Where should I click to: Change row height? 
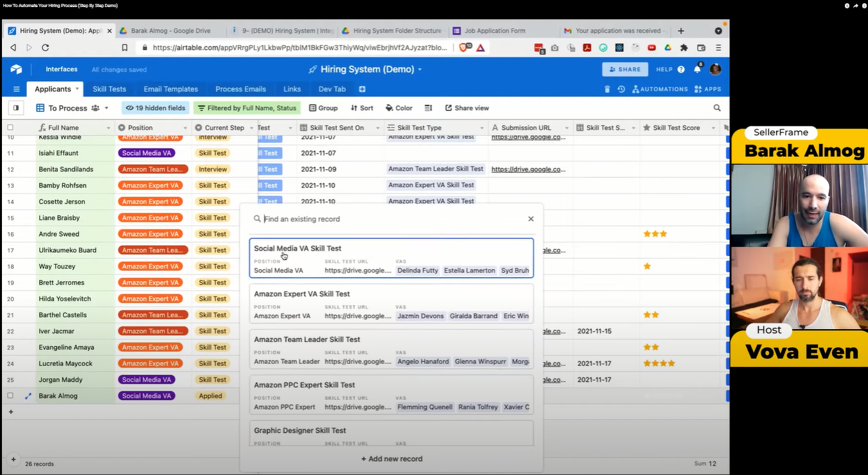428,108
